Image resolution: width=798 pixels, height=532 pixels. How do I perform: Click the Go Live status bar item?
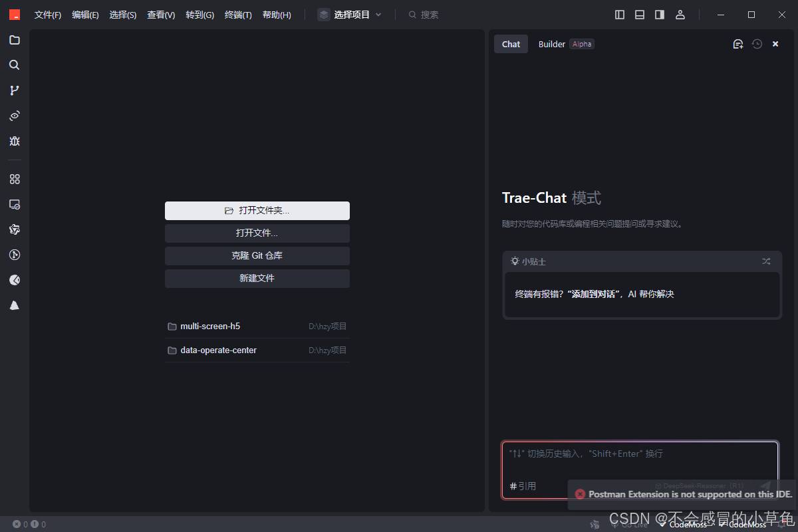point(628,524)
